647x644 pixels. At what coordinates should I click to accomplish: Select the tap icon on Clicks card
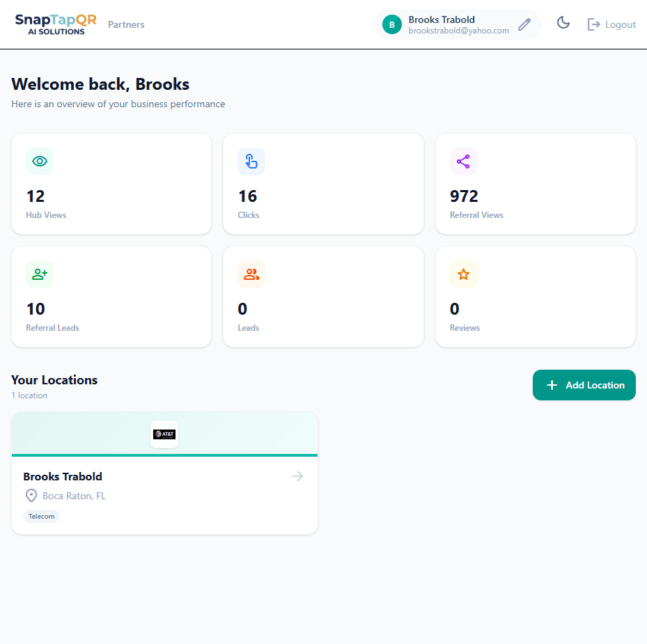[251, 162]
